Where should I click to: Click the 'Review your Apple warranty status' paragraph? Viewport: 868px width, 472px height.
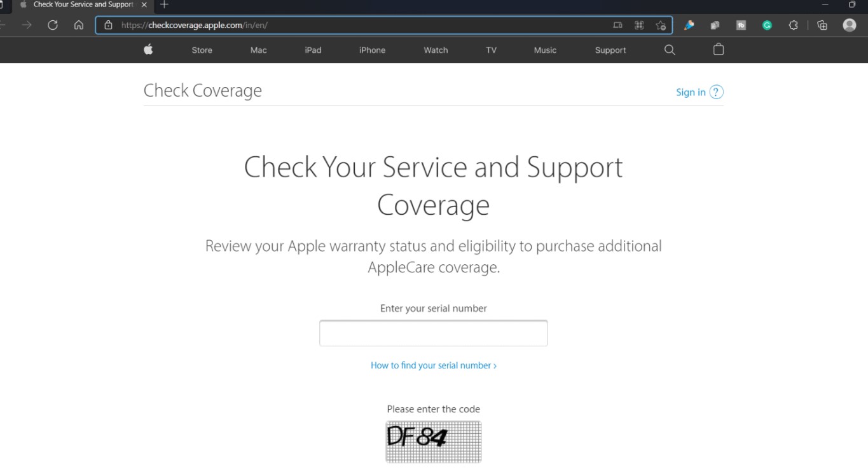pos(434,257)
